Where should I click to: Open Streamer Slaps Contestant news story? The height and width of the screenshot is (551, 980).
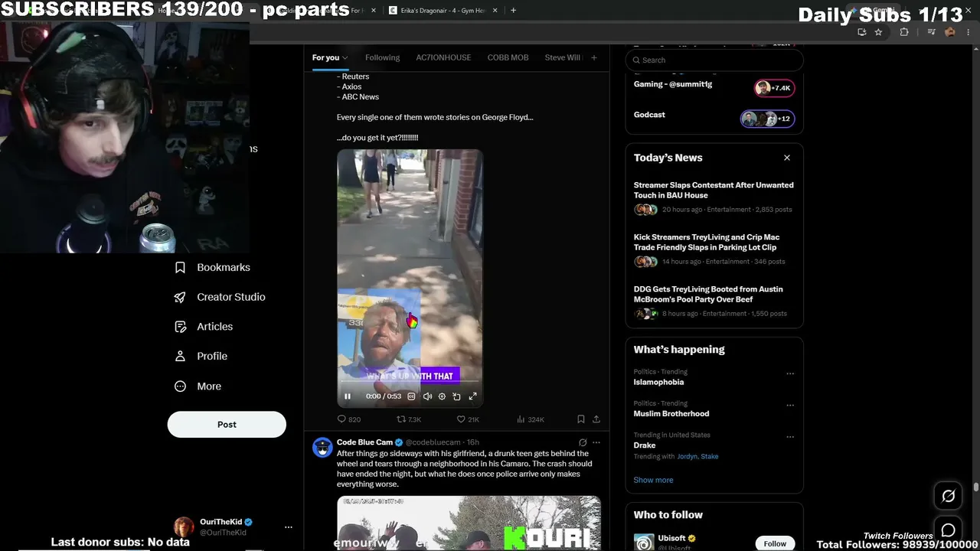tap(714, 197)
